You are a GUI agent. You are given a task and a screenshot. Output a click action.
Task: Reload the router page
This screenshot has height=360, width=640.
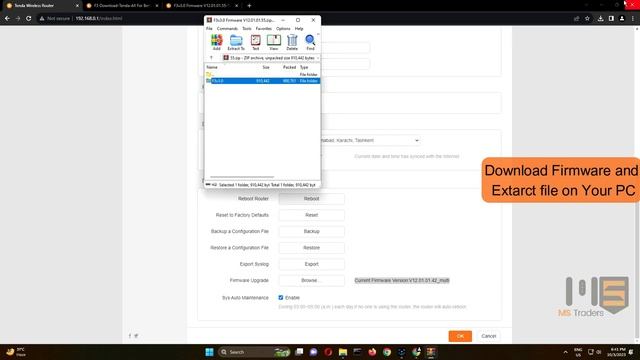tap(29, 18)
